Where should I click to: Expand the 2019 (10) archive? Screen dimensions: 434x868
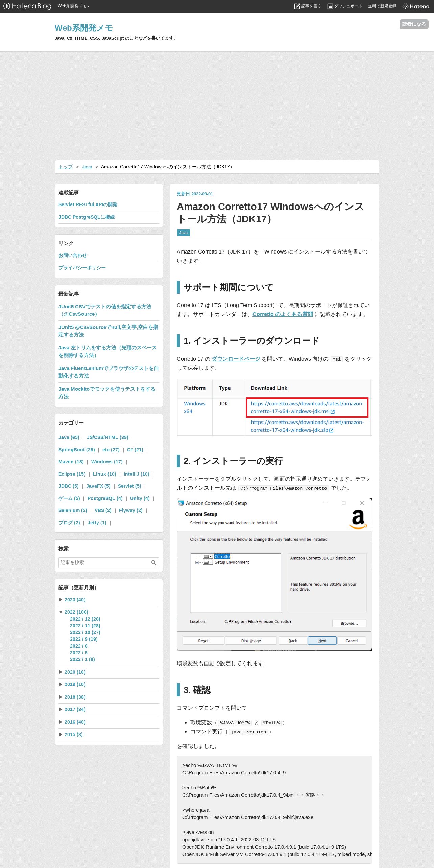click(x=61, y=684)
